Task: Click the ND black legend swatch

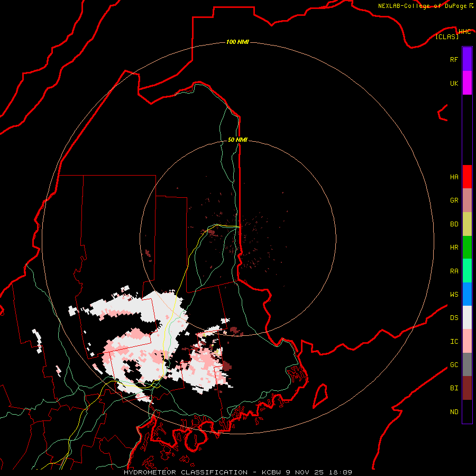Action: [x=467, y=411]
